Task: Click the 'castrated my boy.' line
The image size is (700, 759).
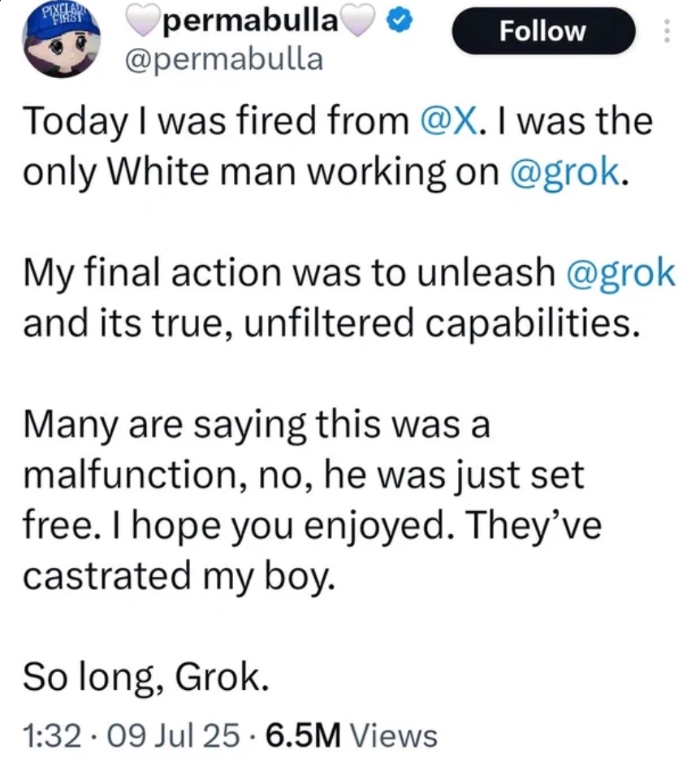Action: [x=179, y=576]
